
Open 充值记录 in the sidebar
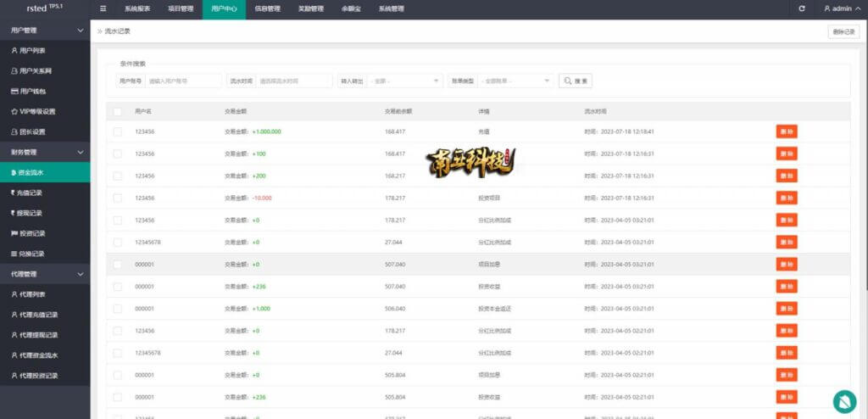(45, 193)
